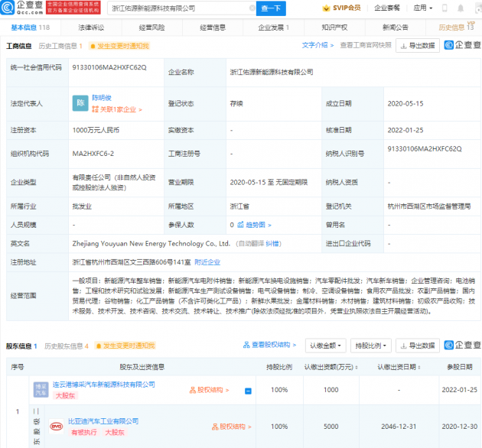Open 股权结构 for 比亚迪汽车工业

tap(232, 427)
